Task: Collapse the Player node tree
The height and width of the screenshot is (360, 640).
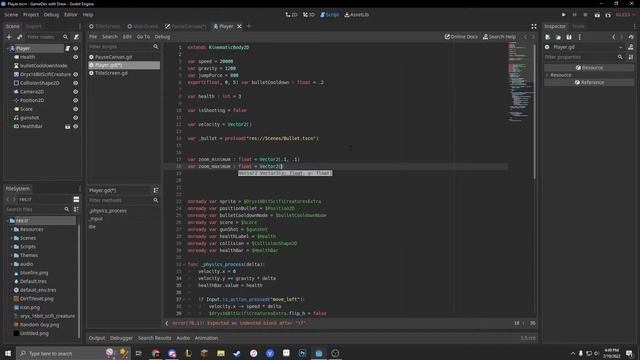Action: tap(8, 48)
